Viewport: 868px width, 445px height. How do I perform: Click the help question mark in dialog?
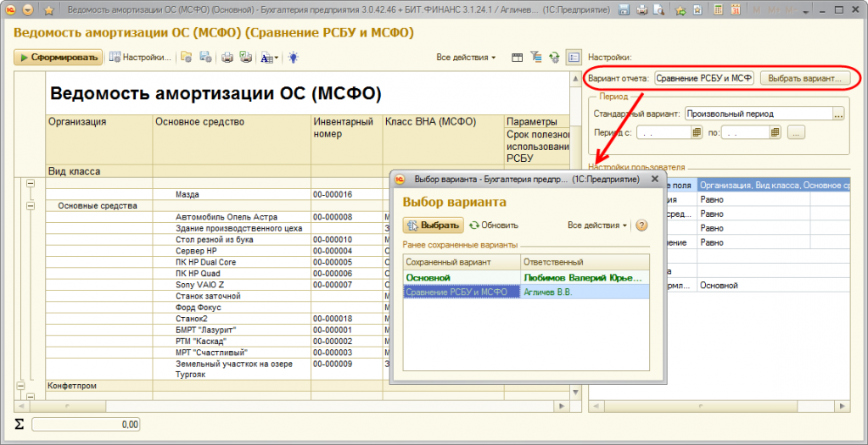[x=641, y=225]
